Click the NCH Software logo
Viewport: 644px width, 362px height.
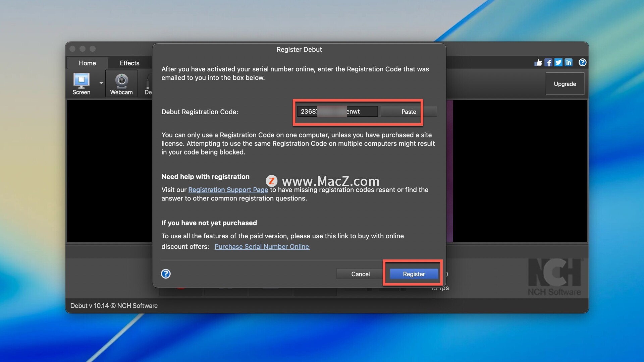tap(554, 277)
